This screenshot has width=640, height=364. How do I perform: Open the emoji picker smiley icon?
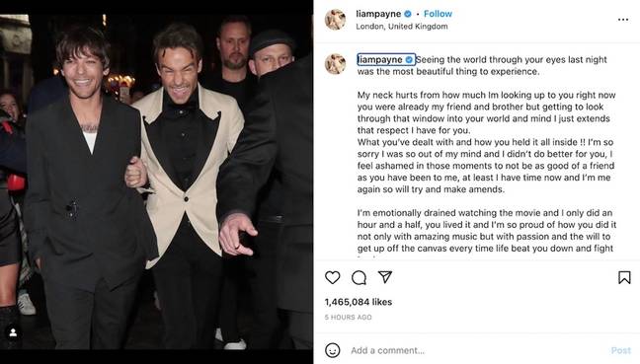[x=333, y=350]
